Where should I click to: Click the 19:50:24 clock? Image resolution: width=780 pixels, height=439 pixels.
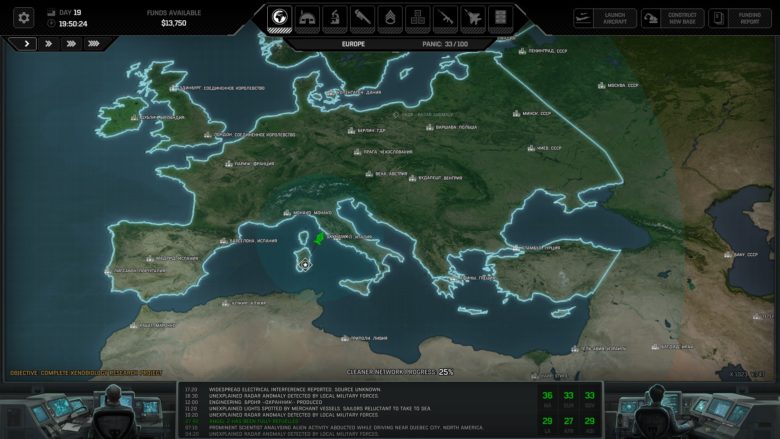73,24
